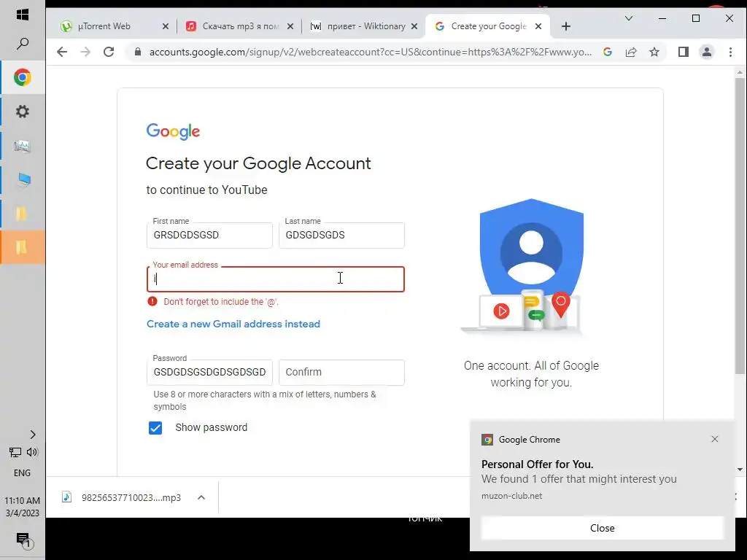Click the Google icon in address bar

pos(608,52)
